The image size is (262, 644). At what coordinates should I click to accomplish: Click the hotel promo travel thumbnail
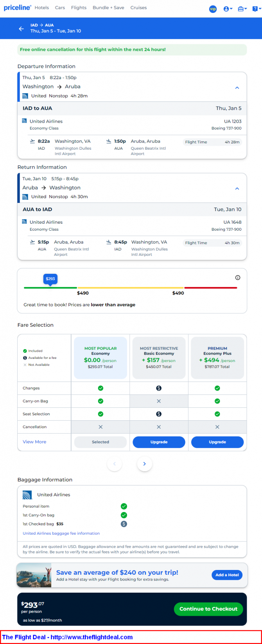click(x=34, y=575)
